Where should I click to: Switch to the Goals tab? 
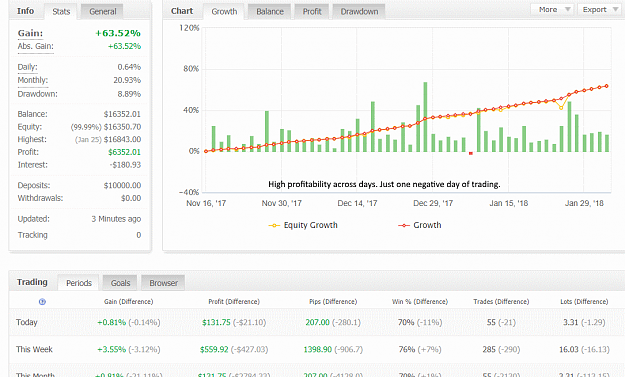tap(120, 283)
